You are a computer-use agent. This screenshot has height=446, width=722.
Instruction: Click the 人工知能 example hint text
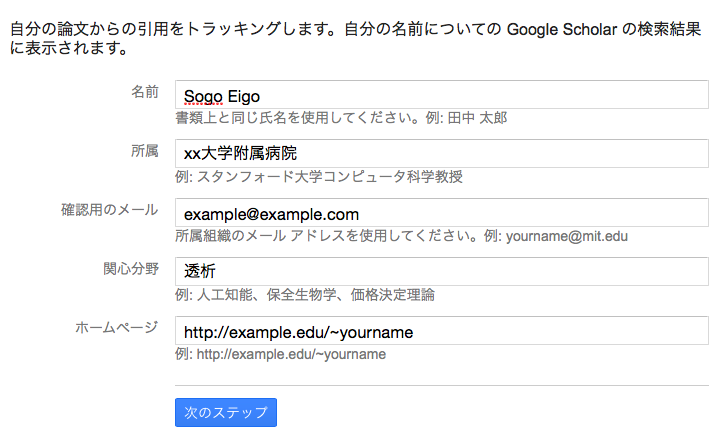click(x=305, y=295)
